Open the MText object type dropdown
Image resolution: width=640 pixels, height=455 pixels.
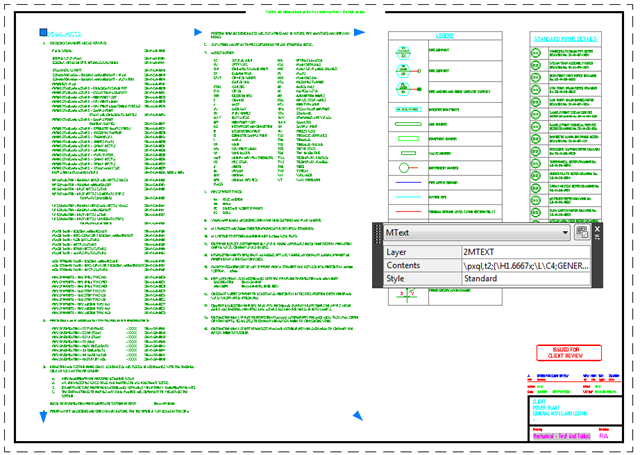pyautogui.click(x=566, y=232)
